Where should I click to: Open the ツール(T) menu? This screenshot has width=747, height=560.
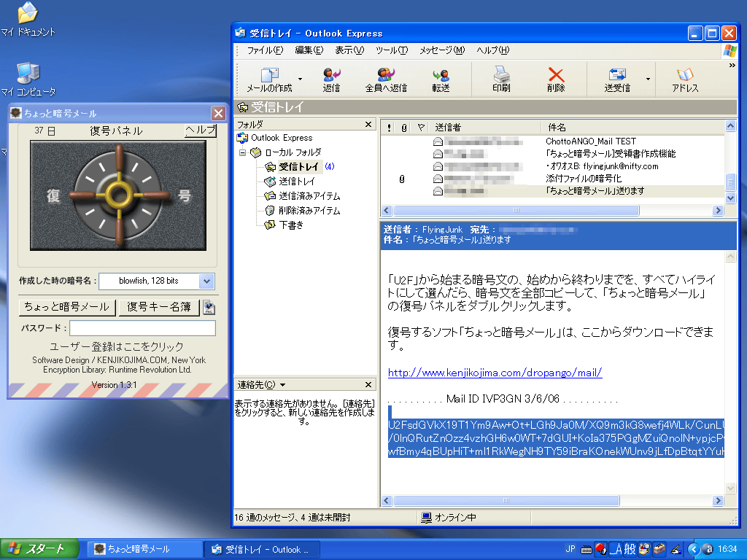(x=392, y=50)
